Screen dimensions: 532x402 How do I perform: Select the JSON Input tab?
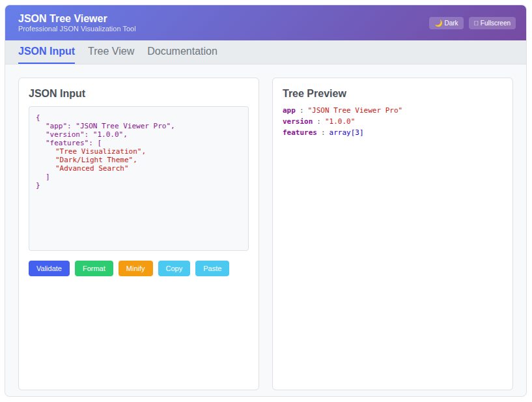(x=46, y=51)
